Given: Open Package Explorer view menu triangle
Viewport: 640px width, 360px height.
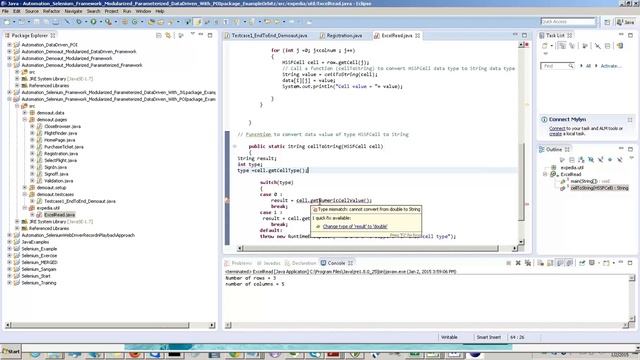Looking at the screenshot, I should (x=192, y=34).
